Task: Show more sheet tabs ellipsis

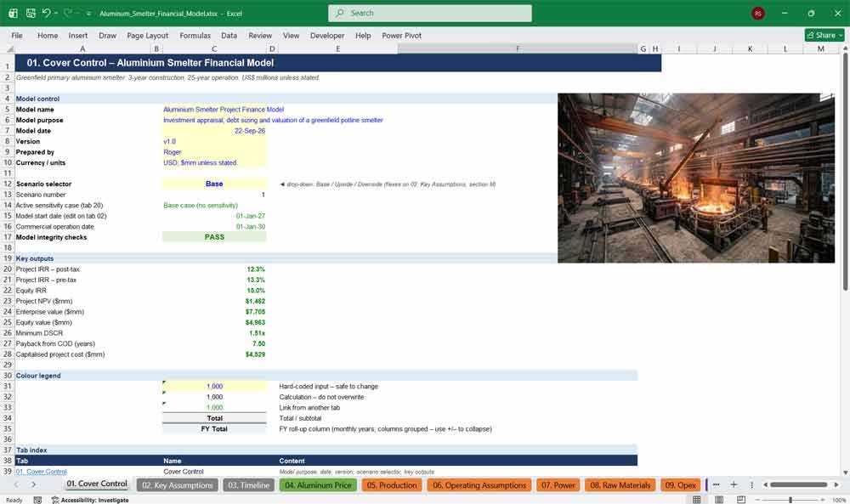Action: pyautogui.click(x=716, y=484)
